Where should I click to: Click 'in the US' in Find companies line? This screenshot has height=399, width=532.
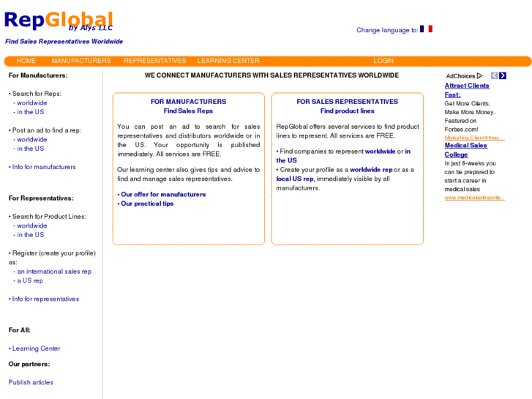[343, 156]
